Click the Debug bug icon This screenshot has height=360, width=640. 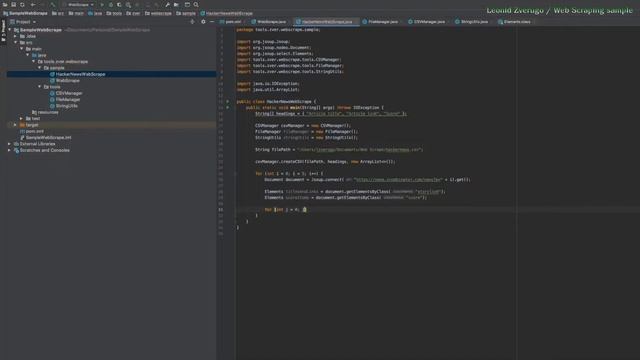tap(111, 5)
